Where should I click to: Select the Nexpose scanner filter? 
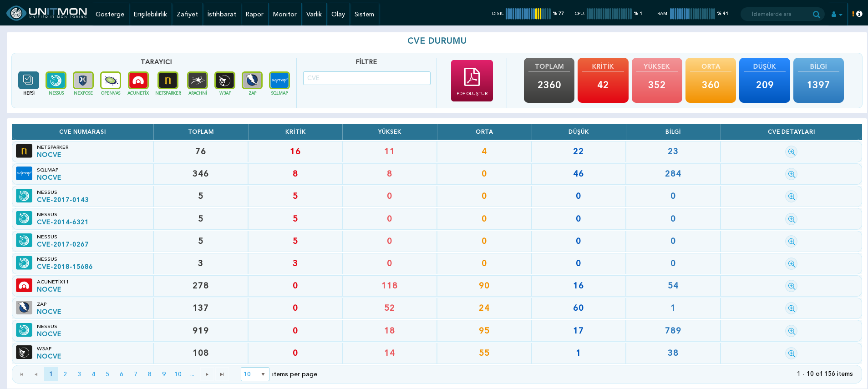[x=83, y=81]
